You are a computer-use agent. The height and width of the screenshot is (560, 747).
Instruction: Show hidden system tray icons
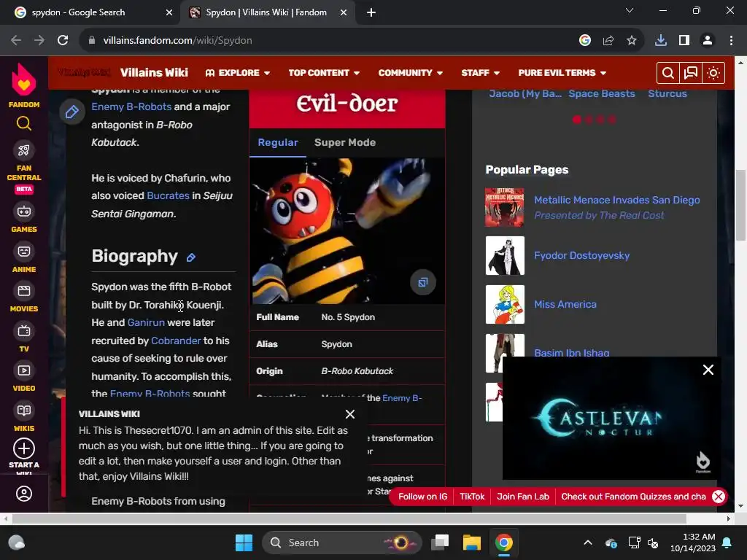tap(588, 542)
